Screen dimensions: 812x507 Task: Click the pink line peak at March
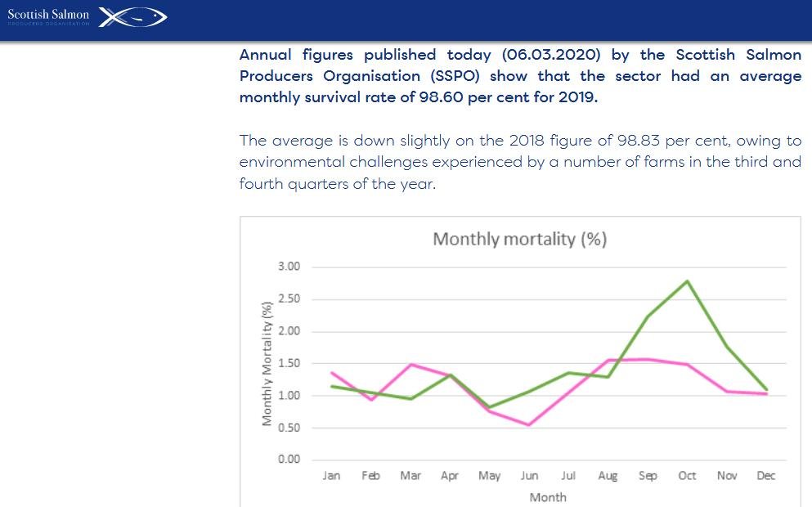click(x=410, y=365)
